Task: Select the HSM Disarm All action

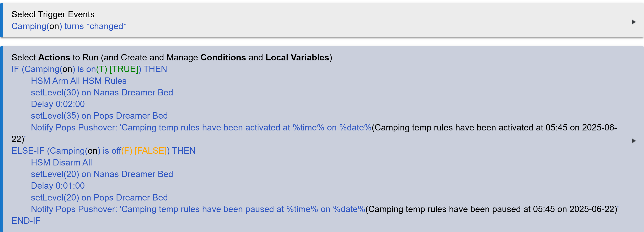Action: [x=61, y=163]
